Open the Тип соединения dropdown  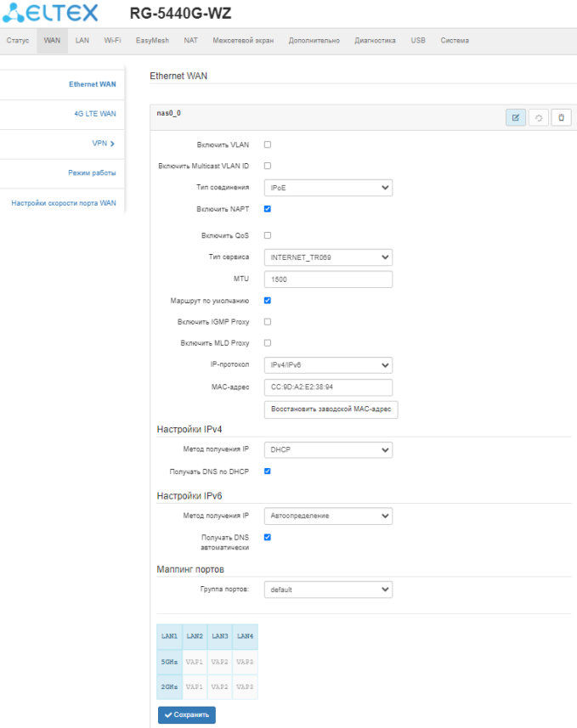pos(328,188)
